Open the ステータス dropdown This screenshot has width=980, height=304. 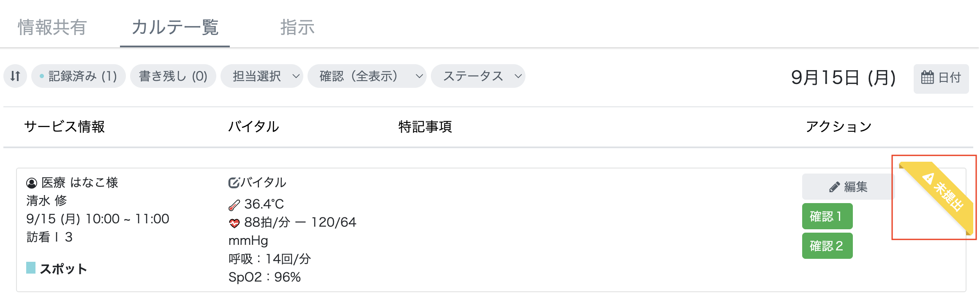click(x=478, y=76)
